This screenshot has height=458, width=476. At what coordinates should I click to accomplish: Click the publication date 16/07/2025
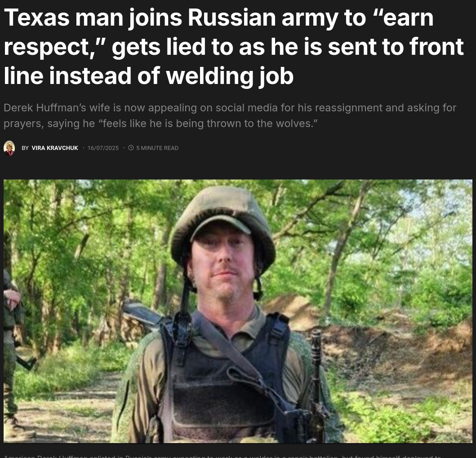tap(103, 148)
